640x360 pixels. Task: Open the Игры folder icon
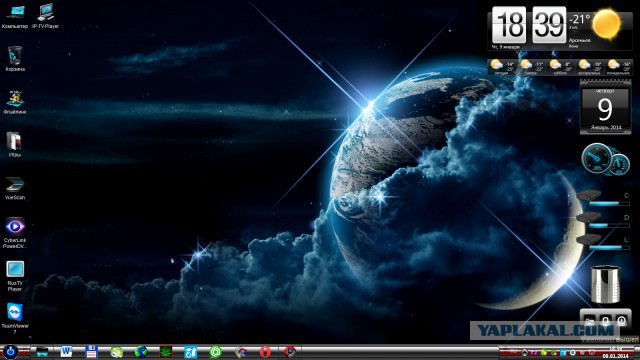click(x=15, y=145)
